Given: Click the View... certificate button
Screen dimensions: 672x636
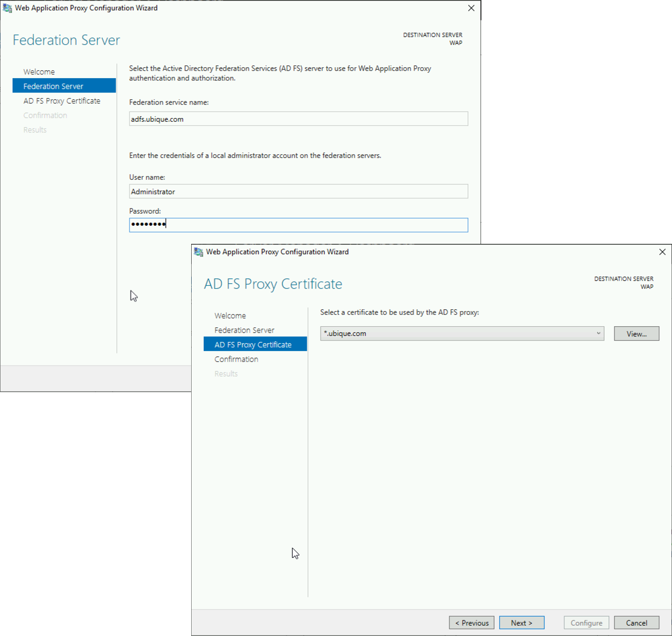Looking at the screenshot, I should click(x=636, y=333).
